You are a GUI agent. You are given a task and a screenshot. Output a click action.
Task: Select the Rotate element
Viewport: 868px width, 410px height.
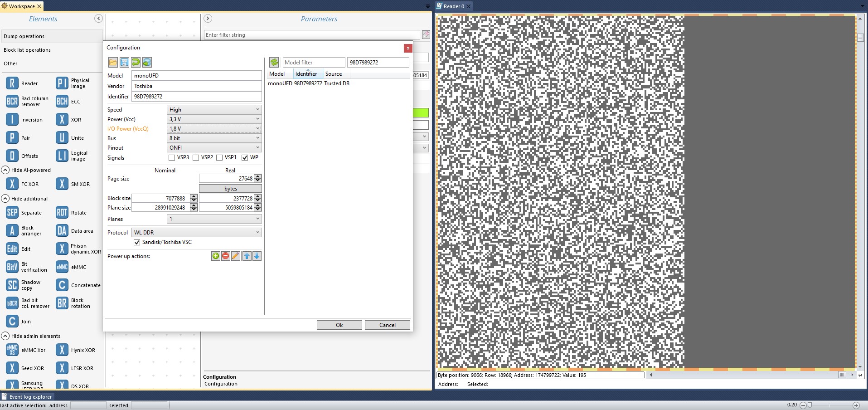(x=72, y=213)
